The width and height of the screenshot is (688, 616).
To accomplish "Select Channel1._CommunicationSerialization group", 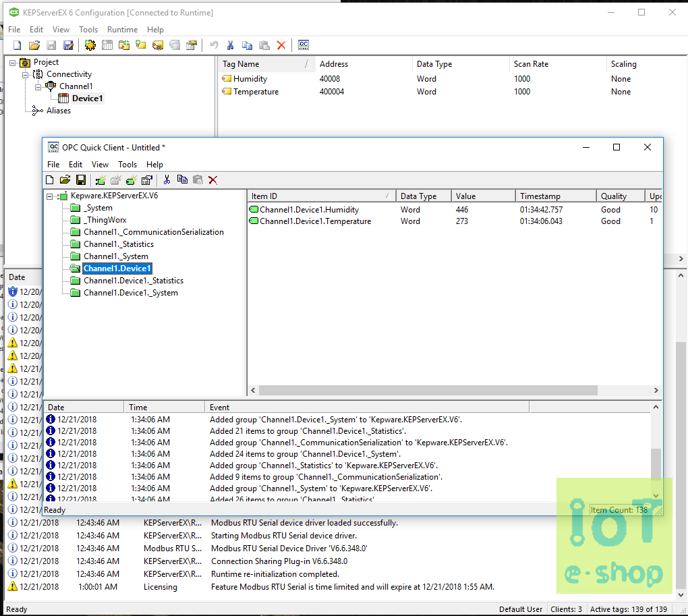I will [x=154, y=232].
